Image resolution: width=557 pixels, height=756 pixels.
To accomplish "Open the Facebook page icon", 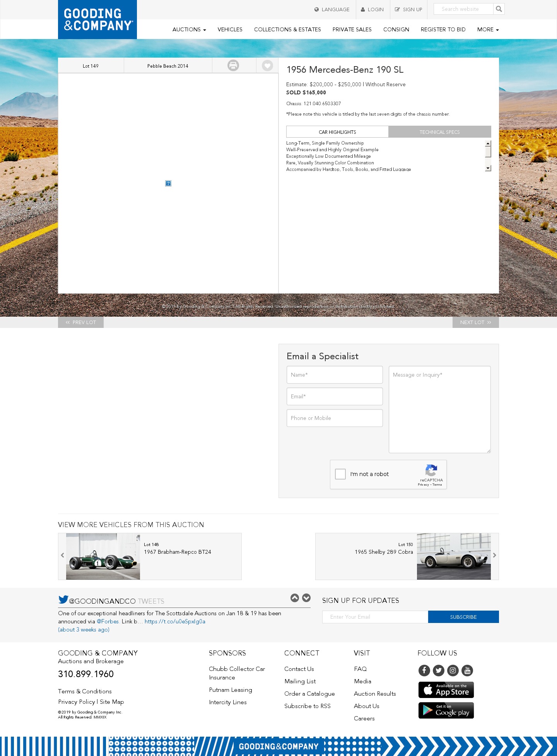I will point(424,670).
